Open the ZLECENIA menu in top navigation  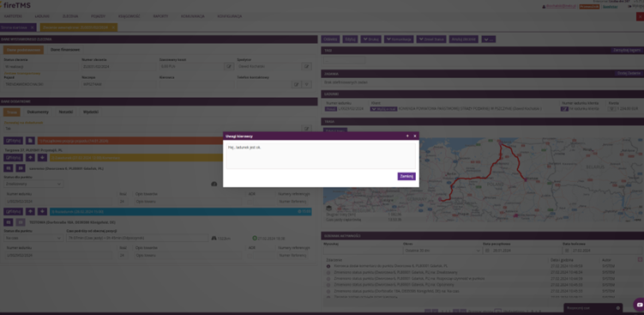click(70, 16)
